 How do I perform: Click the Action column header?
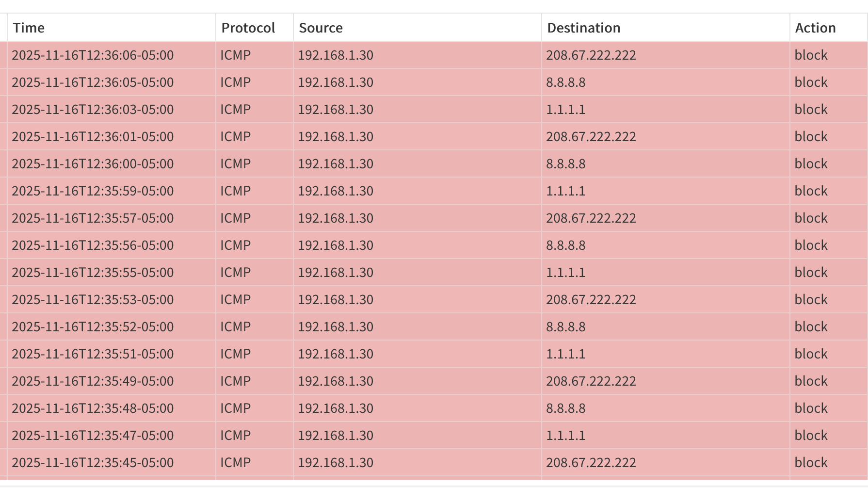coord(815,28)
